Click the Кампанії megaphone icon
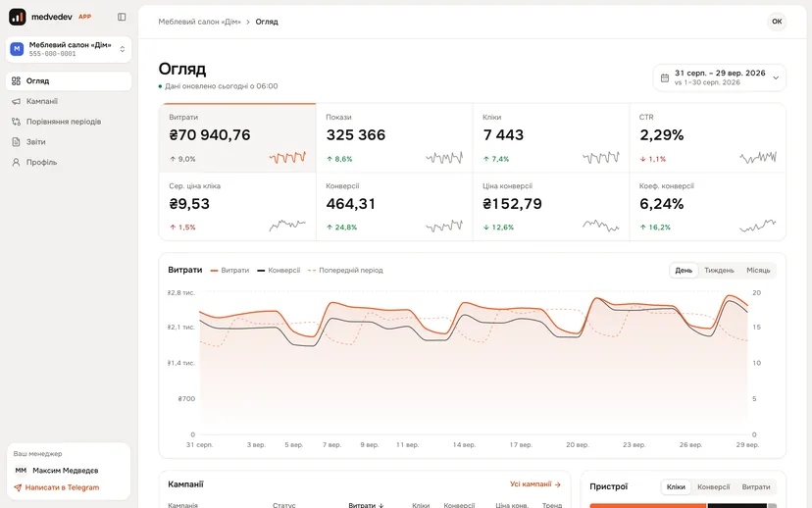Image resolution: width=812 pixels, height=508 pixels. (x=16, y=101)
